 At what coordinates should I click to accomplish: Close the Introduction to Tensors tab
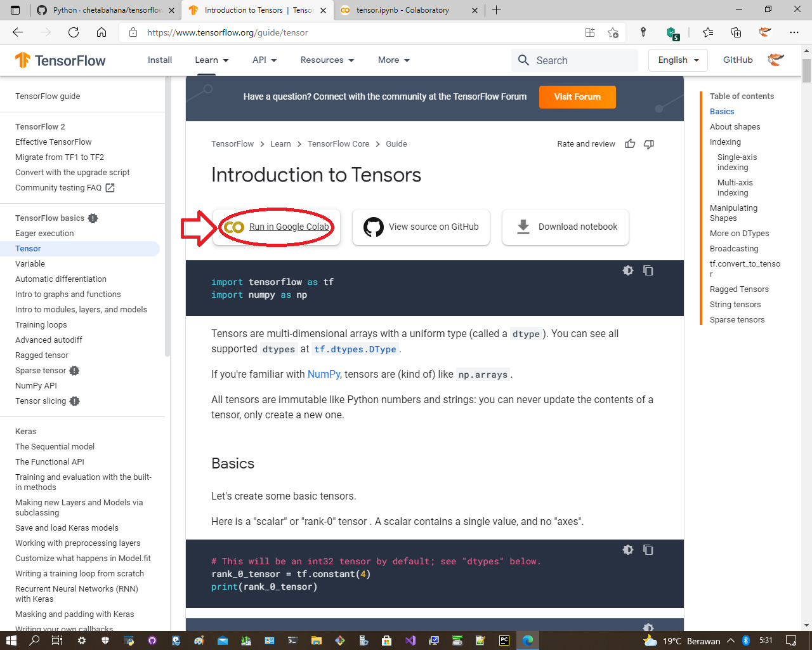click(x=323, y=10)
